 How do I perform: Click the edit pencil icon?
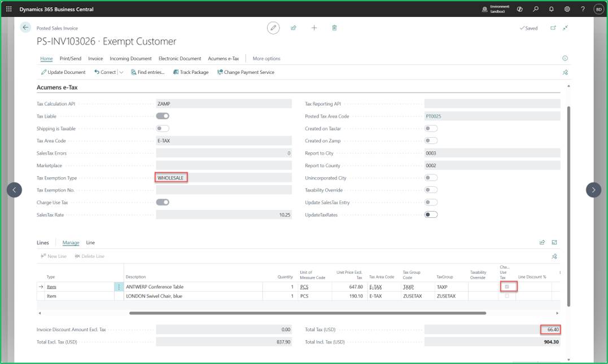click(x=273, y=28)
